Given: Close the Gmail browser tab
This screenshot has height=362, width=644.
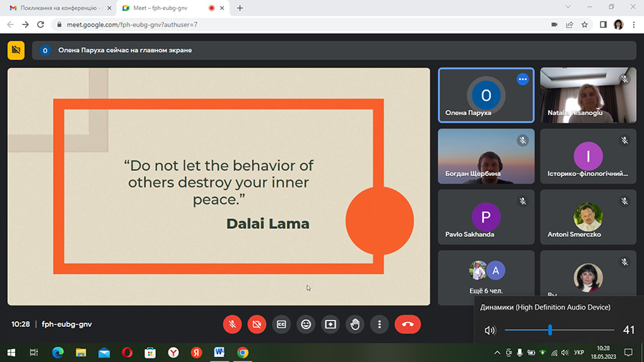Looking at the screenshot, I should [x=109, y=8].
